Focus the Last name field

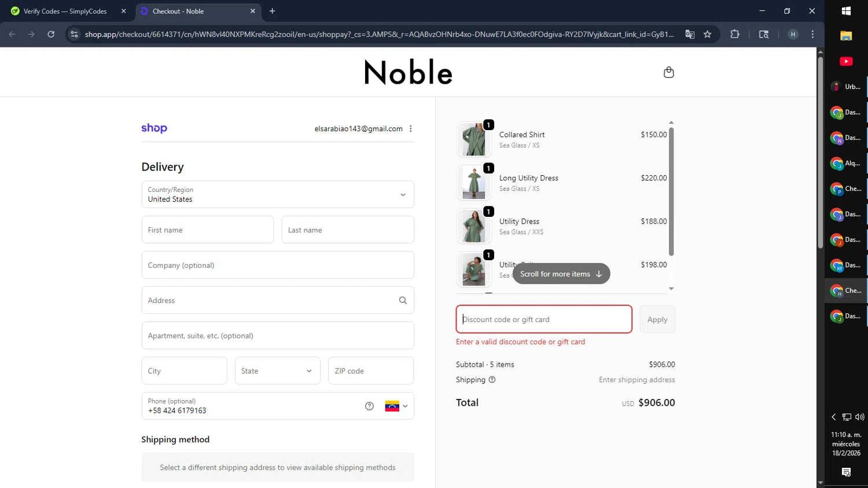pos(348,230)
